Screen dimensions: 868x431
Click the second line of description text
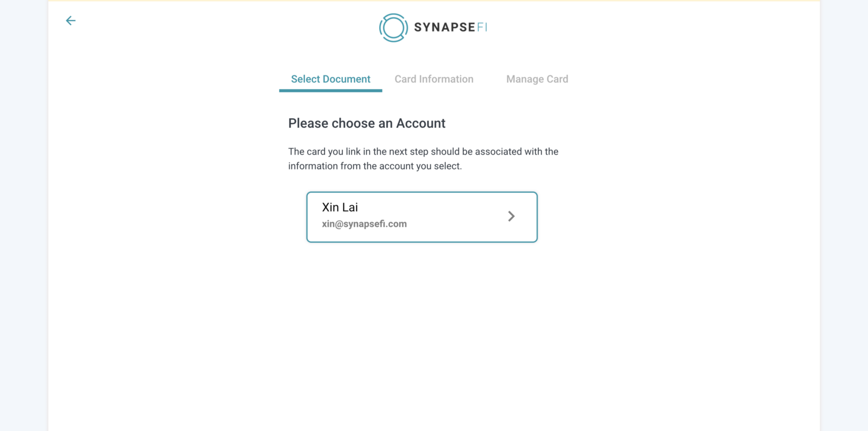tap(375, 166)
